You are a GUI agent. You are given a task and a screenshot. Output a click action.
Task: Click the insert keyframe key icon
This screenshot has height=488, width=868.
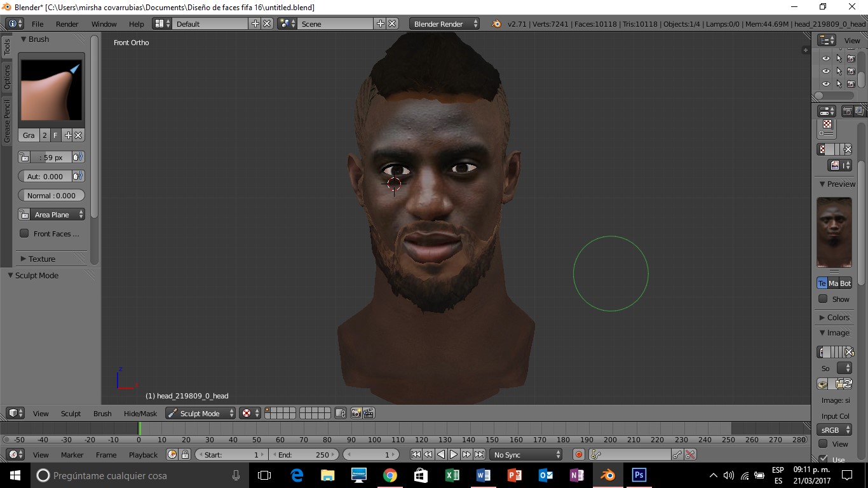[x=677, y=454]
